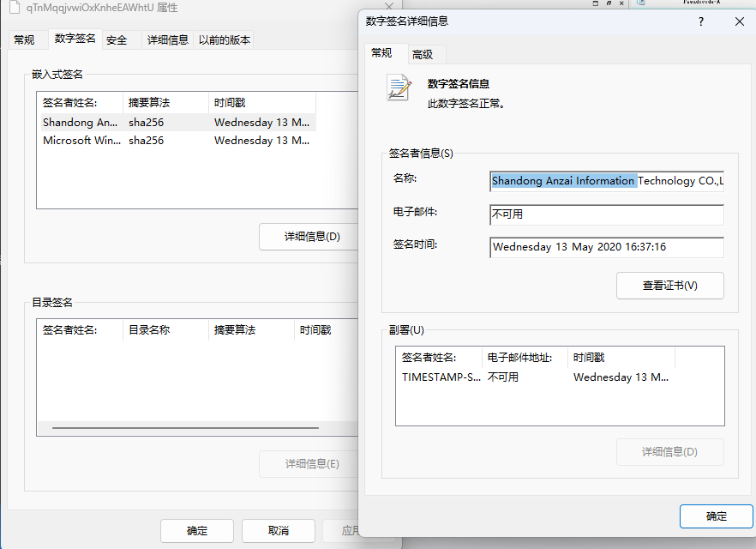The width and height of the screenshot is (756, 549).
Task: Click the file icon in properties title bar
Action: point(15,7)
